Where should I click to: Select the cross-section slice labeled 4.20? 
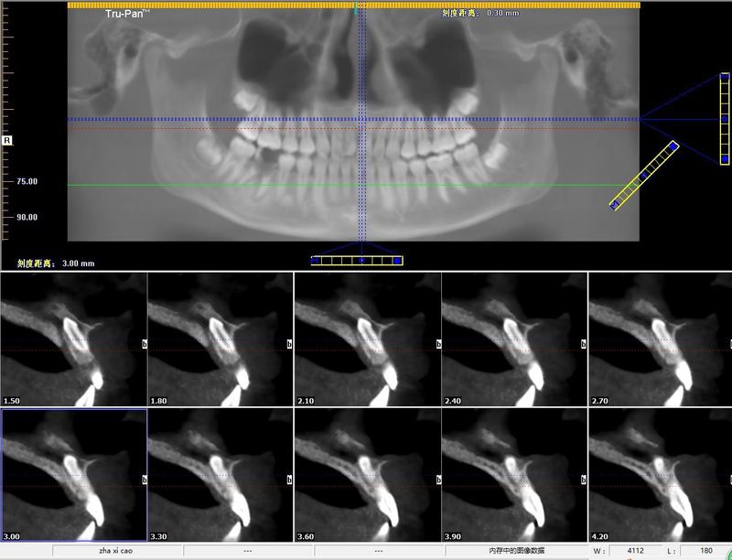(x=660, y=475)
